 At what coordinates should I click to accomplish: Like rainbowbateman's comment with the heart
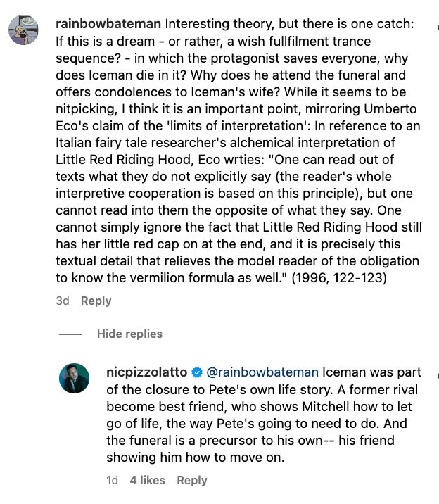tap(437, 28)
